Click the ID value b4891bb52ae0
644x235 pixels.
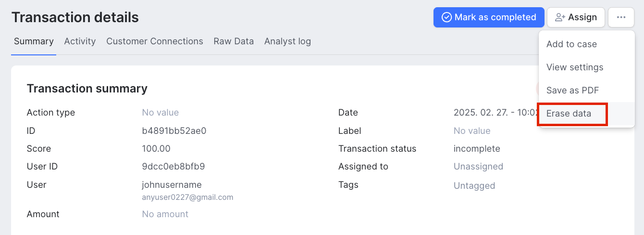point(174,131)
